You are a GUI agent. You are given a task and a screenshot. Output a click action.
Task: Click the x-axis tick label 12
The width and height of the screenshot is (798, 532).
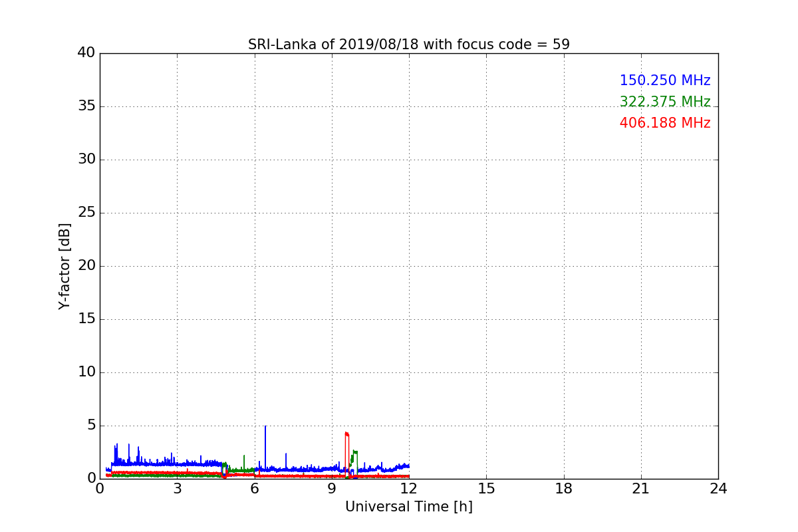pyautogui.click(x=409, y=489)
